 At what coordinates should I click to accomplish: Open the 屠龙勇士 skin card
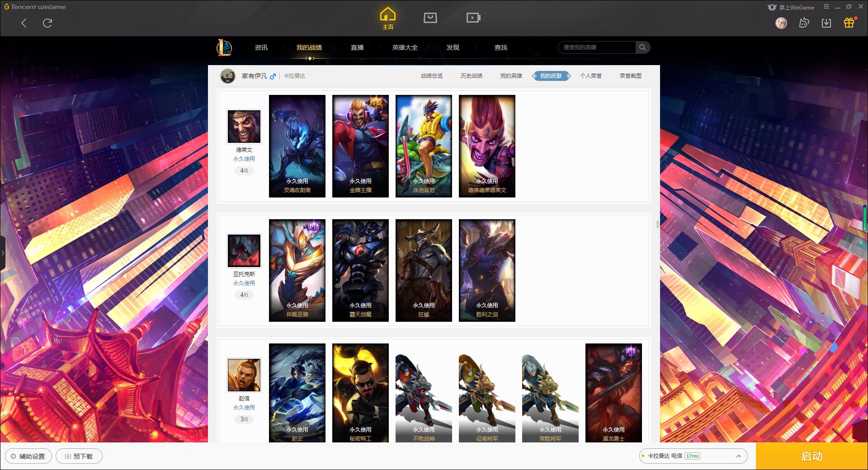613,393
